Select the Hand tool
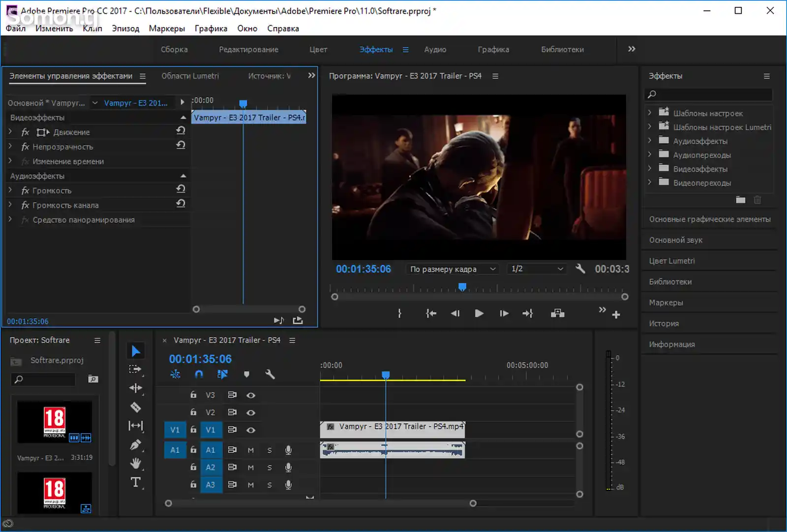 [x=136, y=463]
